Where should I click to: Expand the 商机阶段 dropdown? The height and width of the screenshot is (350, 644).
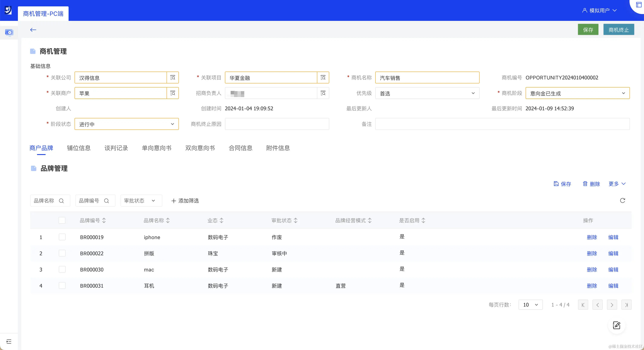tap(577, 93)
